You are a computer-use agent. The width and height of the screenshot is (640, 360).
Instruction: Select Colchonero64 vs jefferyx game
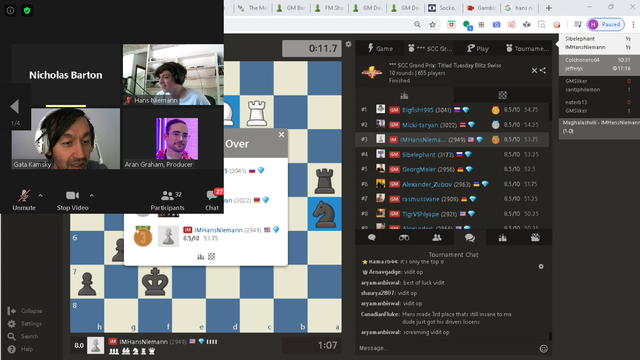[599, 64]
